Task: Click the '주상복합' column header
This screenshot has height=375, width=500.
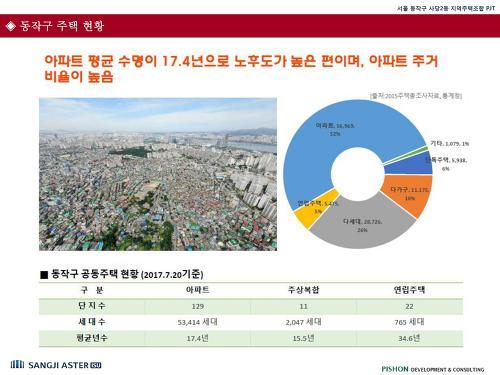Action: tap(303, 290)
